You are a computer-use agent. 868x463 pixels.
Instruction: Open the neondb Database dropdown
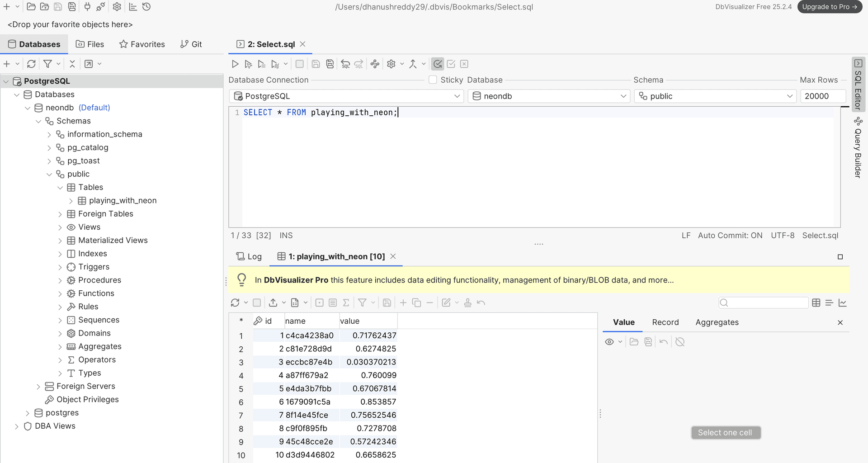click(624, 96)
